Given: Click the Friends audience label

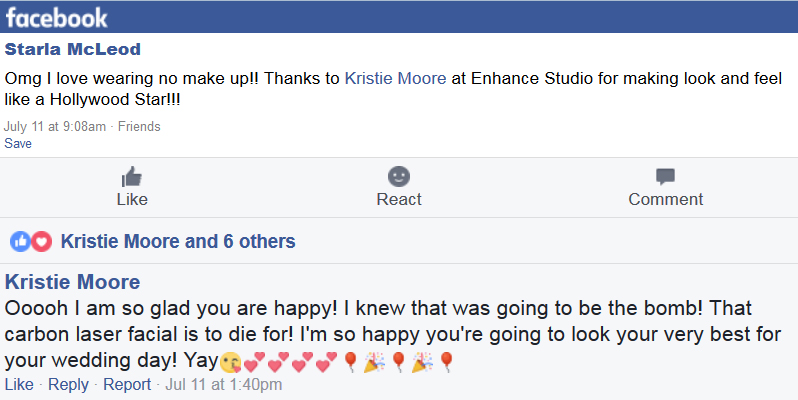Looking at the screenshot, I should coord(139,126).
